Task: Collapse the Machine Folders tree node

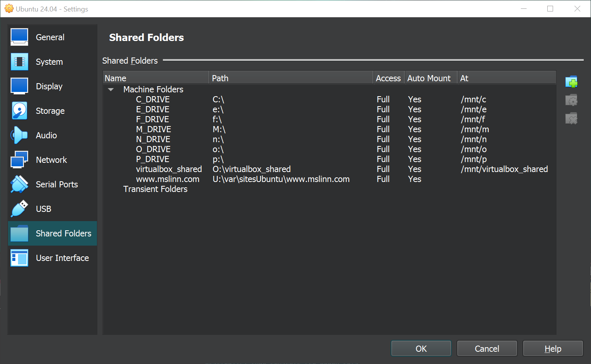Action: coord(111,90)
